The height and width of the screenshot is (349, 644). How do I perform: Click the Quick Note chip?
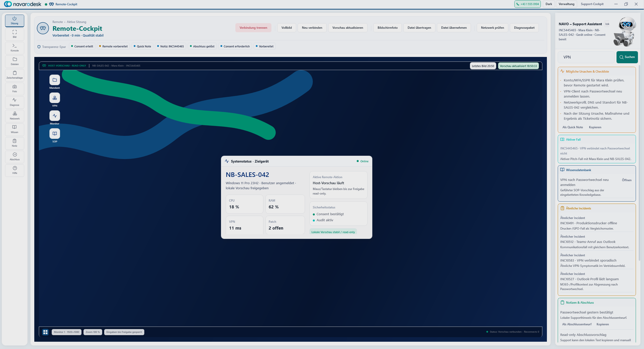point(142,46)
